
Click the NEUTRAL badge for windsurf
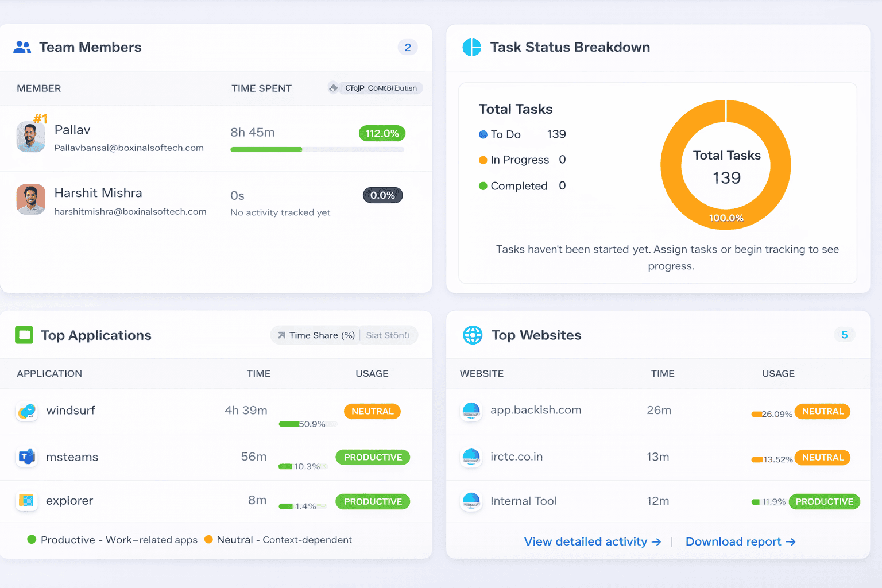372,411
